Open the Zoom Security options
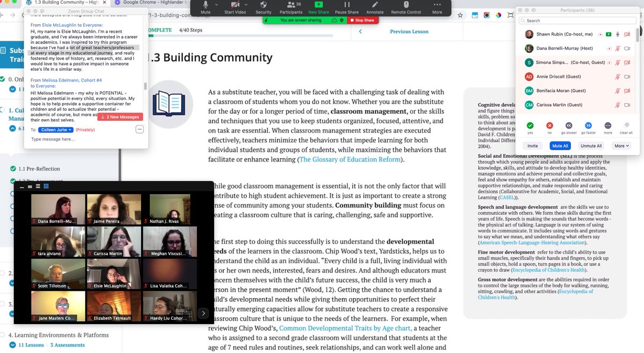The image size is (644, 353). tap(263, 8)
